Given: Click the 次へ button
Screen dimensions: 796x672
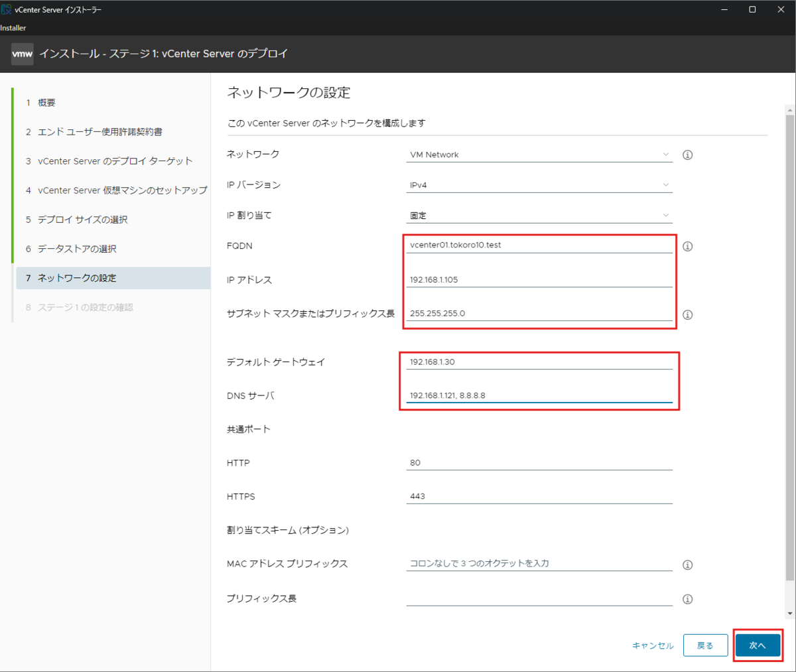Looking at the screenshot, I should (758, 645).
